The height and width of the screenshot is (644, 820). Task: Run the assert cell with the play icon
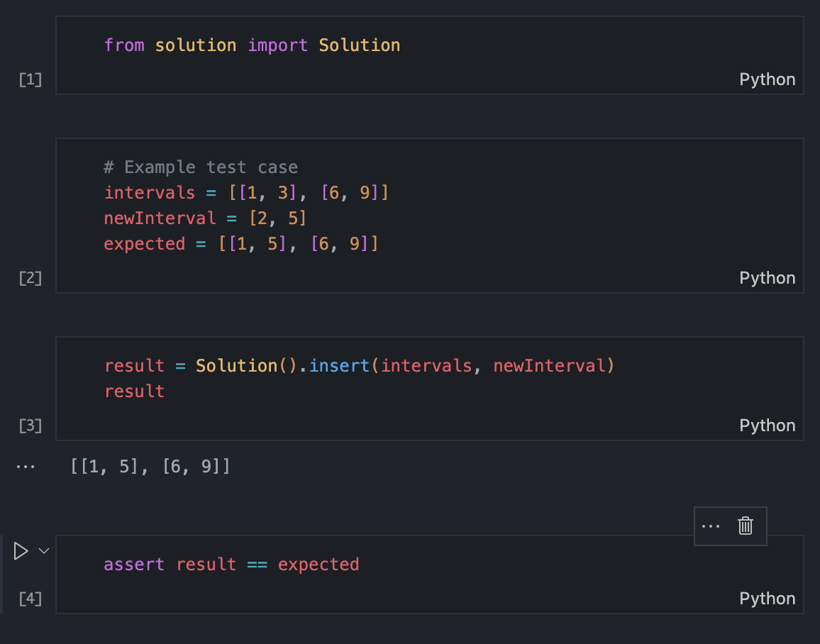tap(21, 550)
